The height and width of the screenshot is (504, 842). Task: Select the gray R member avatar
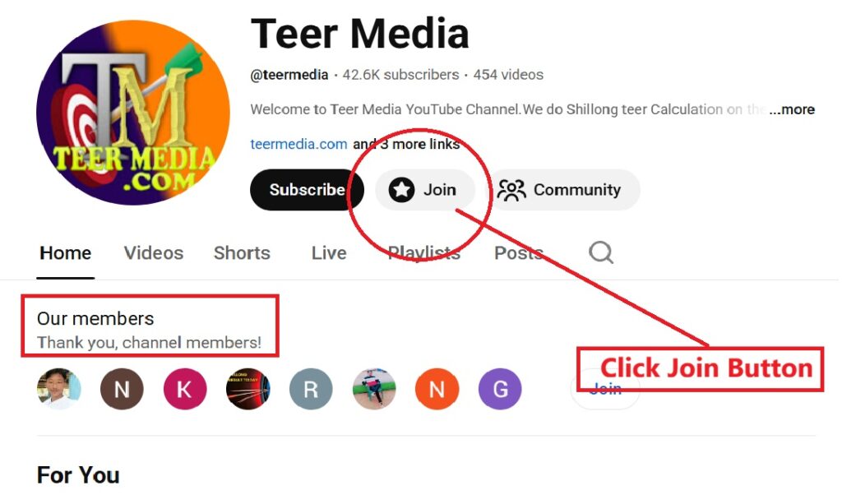311,389
